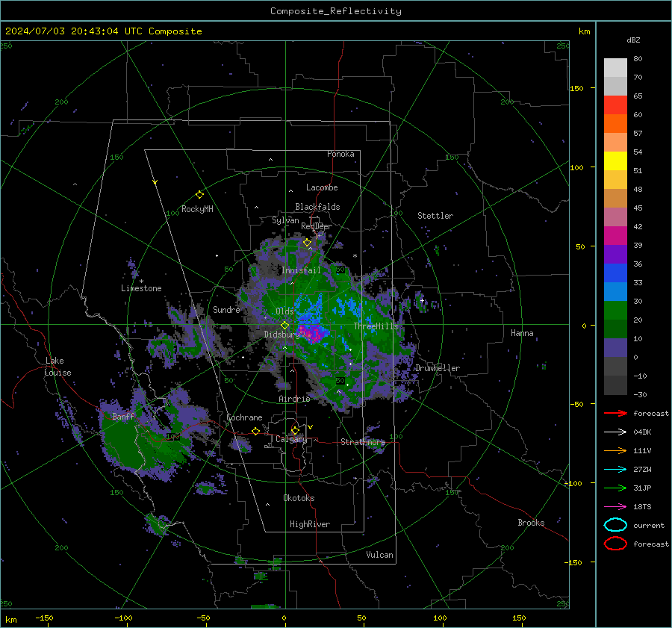
Task: Click the Lake Louise label
Action: click(x=57, y=367)
